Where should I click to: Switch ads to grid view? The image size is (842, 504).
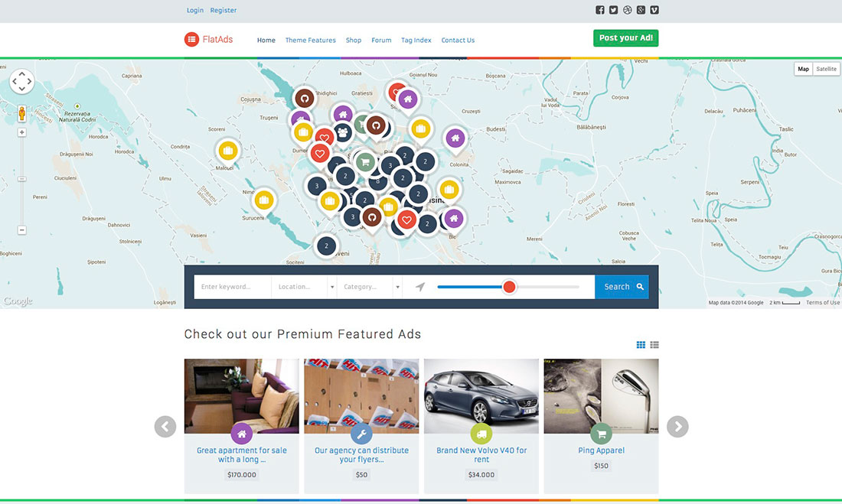pyautogui.click(x=641, y=344)
